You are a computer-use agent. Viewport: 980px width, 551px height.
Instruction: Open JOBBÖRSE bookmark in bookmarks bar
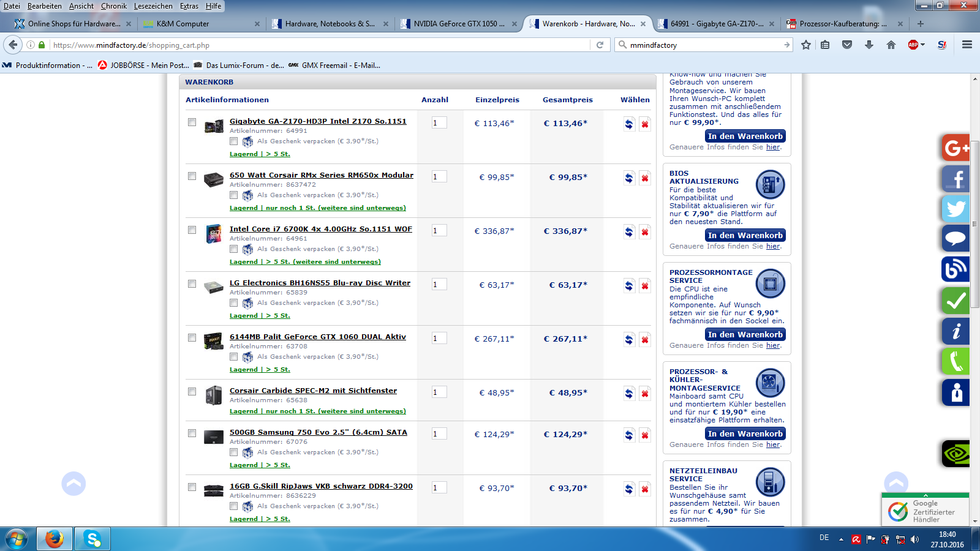pos(143,65)
